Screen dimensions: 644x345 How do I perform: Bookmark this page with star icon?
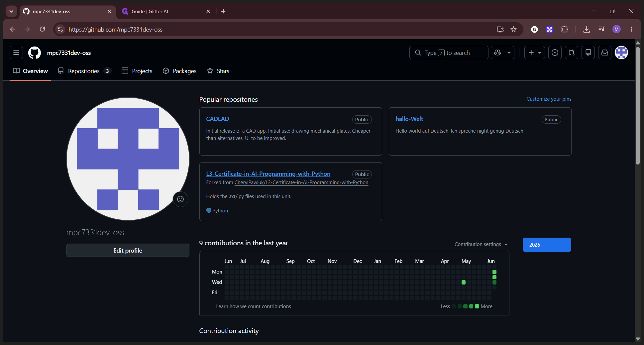[x=514, y=29]
